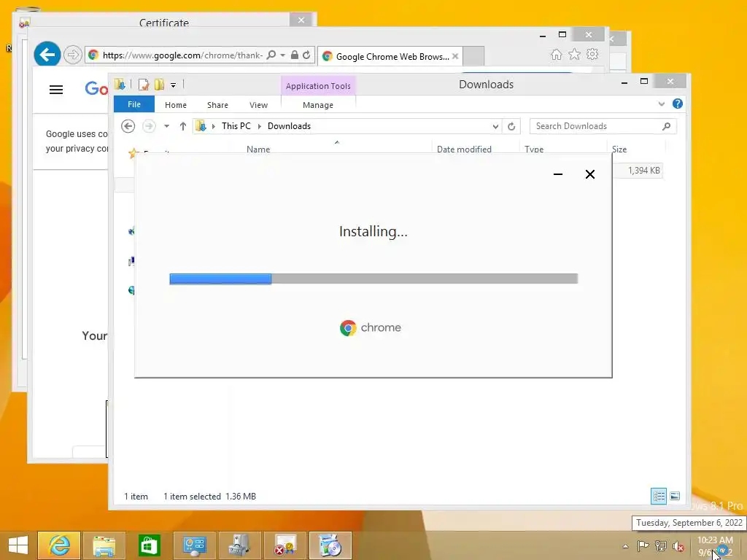
Task: Open IE tools gear icon
Action: (x=592, y=54)
